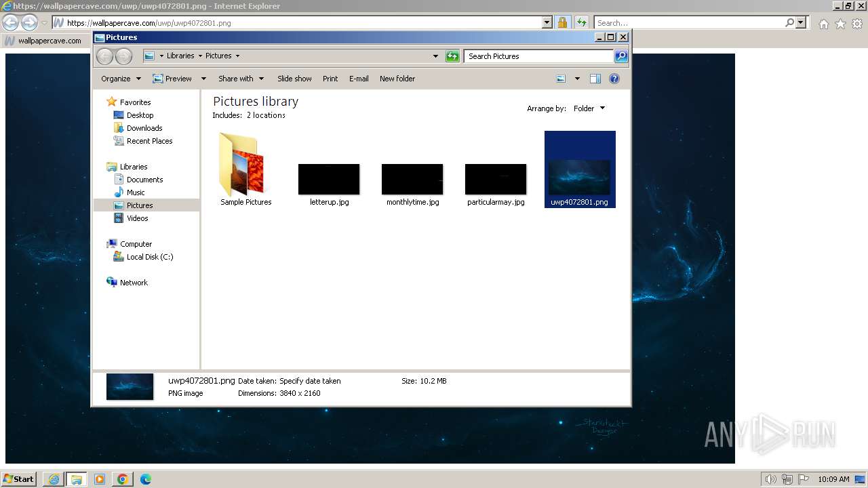Select the monthlytime.jpg thumbnail
868x488 pixels.
pyautogui.click(x=412, y=179)
